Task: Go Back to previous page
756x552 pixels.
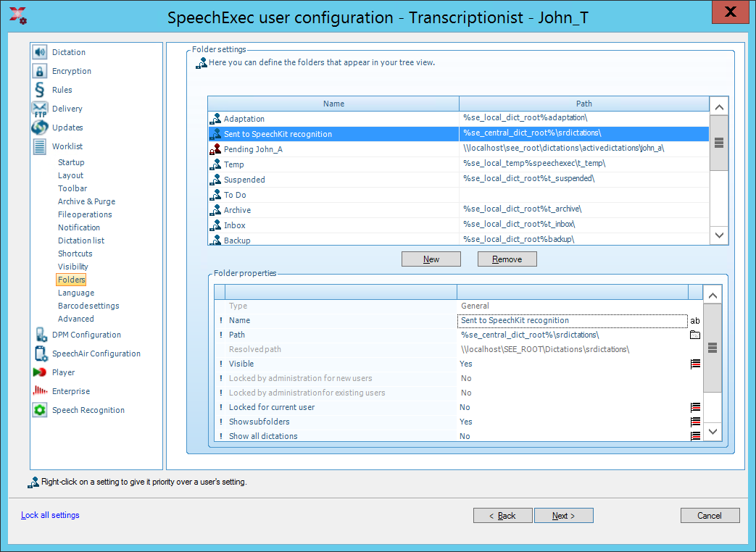Action: (502, 515)
